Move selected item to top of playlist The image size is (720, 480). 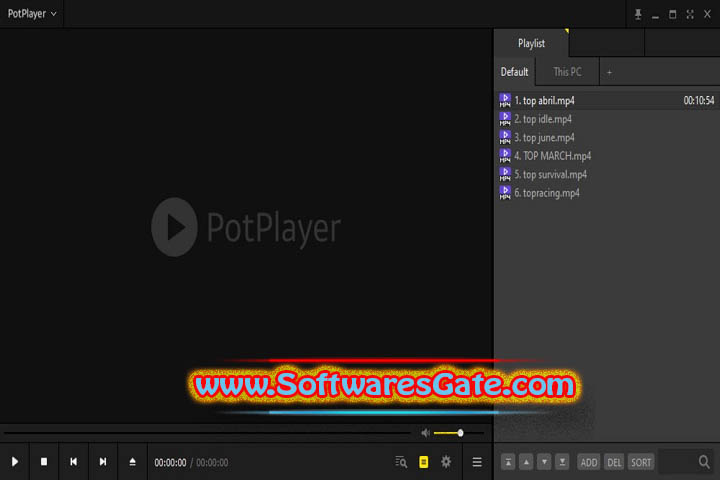[x=508, y=462]
